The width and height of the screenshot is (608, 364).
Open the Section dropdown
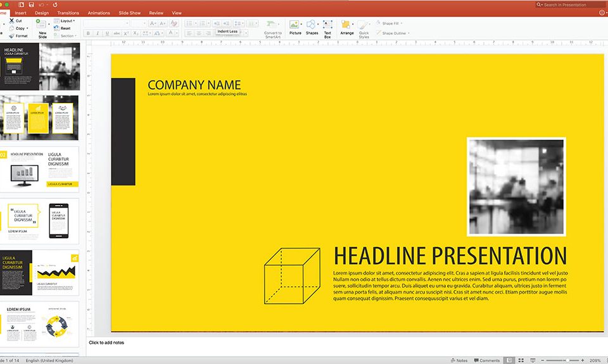coord(65,35)
